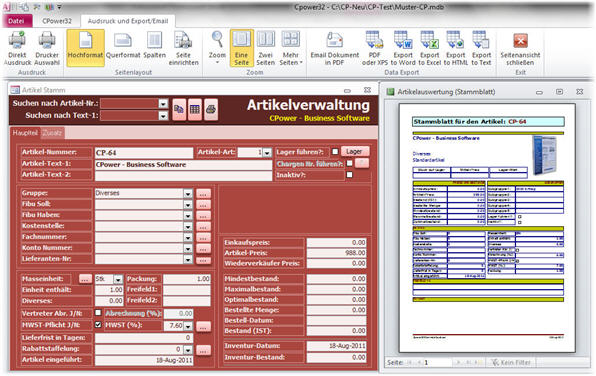
Task: Click the Lager button
Action: tap(354, 151)
